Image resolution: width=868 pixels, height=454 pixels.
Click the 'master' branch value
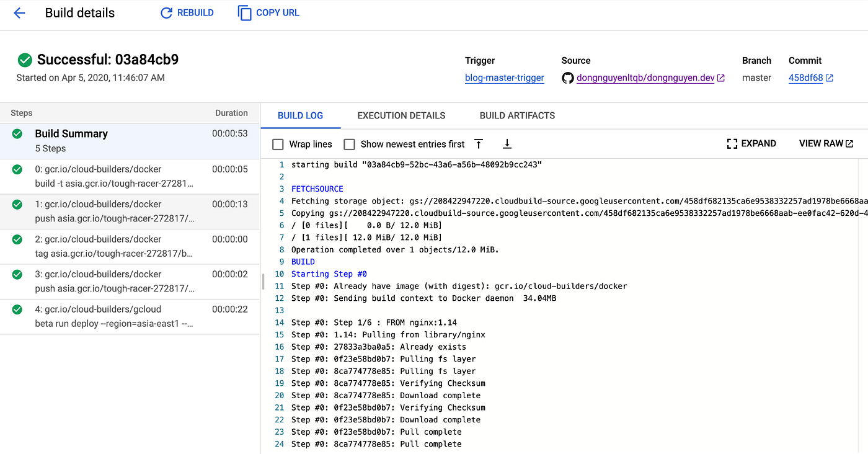756,78
